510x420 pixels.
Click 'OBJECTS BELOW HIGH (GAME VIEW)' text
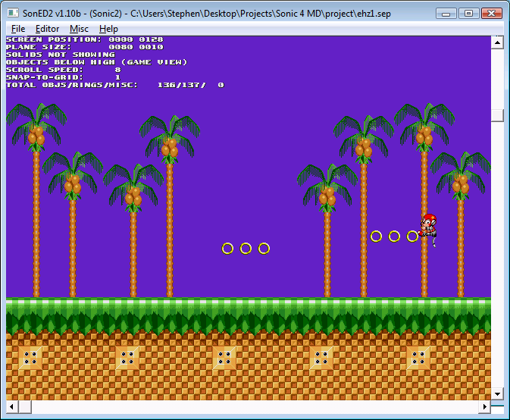(x=96, y=62)
